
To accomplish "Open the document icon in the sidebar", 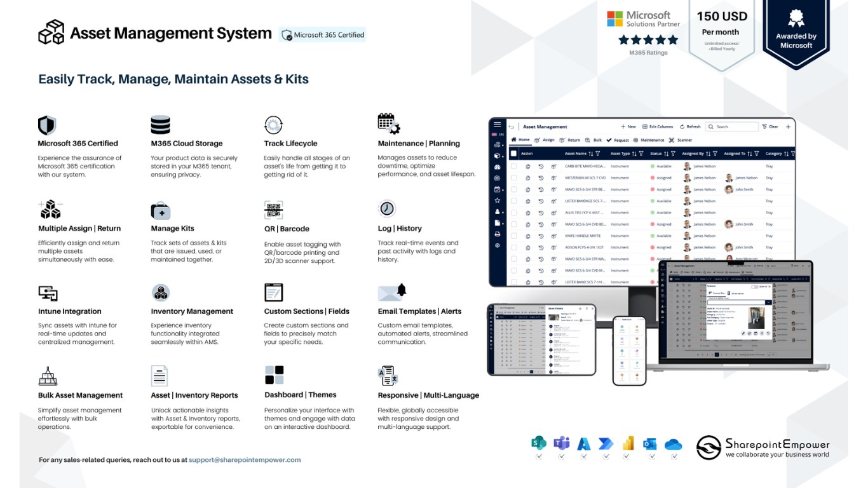I will [498, 223].
